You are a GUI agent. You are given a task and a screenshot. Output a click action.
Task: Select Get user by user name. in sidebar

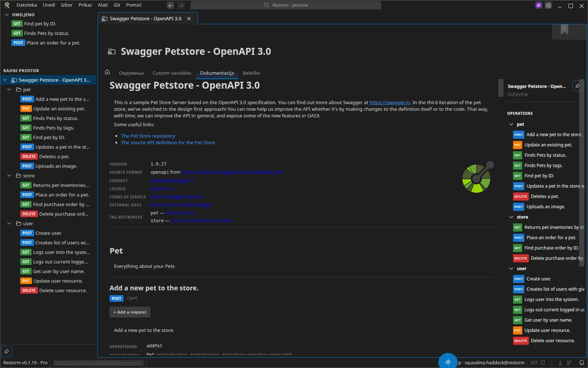click(59, 271)
